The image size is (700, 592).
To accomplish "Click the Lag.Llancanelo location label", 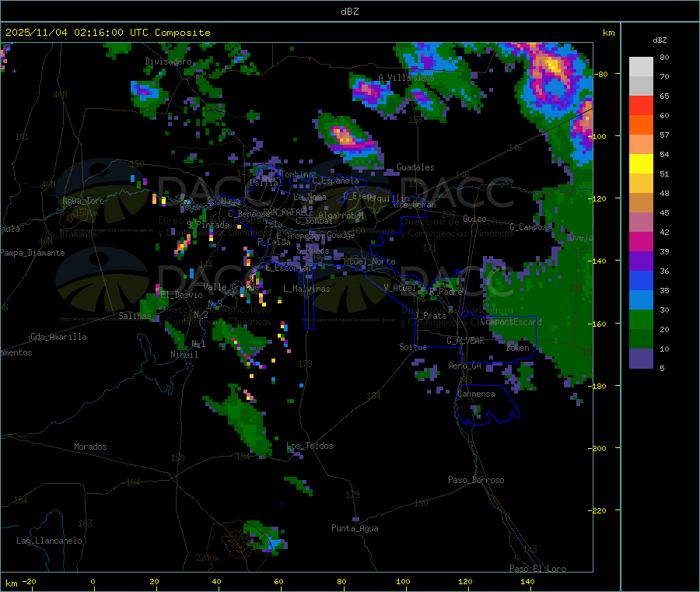I will click(x=49, y=541).
